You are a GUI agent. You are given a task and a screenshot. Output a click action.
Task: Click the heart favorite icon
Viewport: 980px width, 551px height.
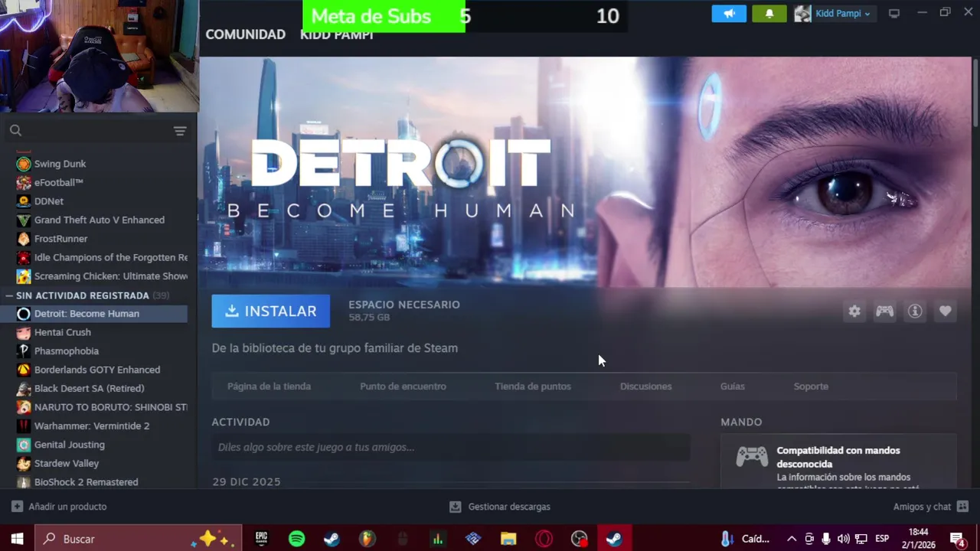pos(946,311)
